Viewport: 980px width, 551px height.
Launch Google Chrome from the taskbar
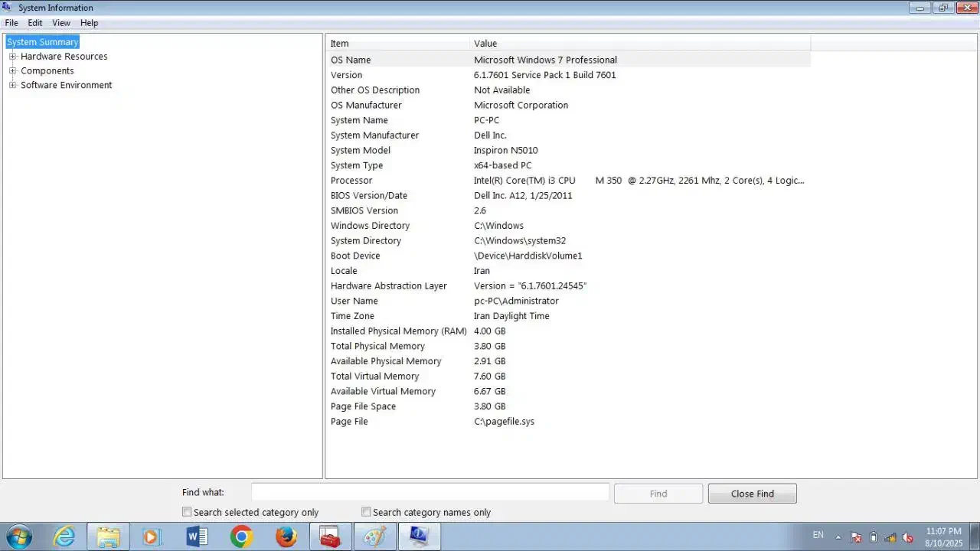(x=241, y=537)
